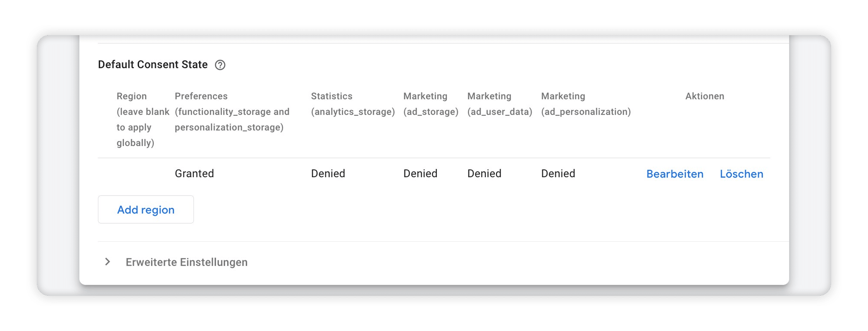This screenshot has height=331, width=868.
Task: Select the Granted value under Preferences
Action: click(x=194, y=173)
